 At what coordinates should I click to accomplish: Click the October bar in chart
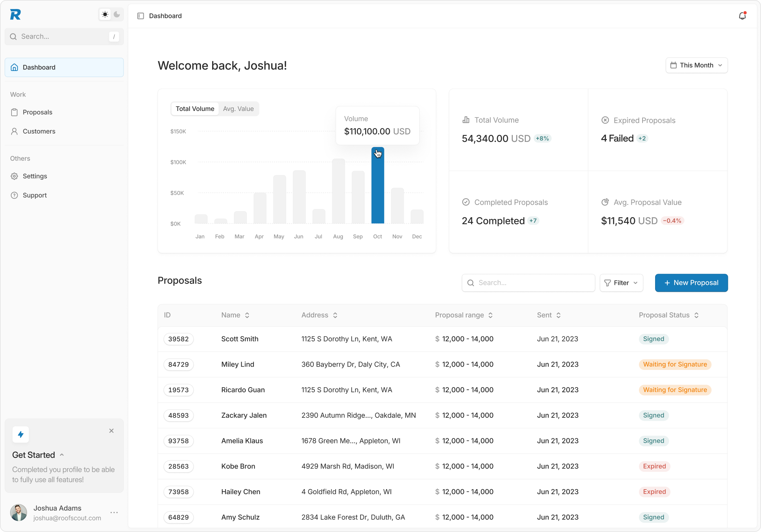(378, 185)
